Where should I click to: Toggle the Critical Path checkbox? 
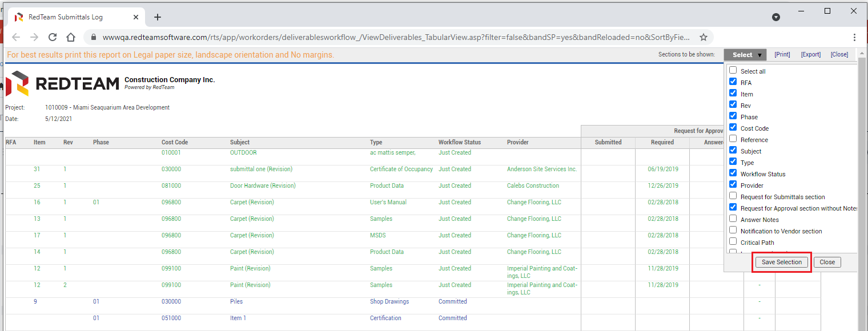point(733,241)
